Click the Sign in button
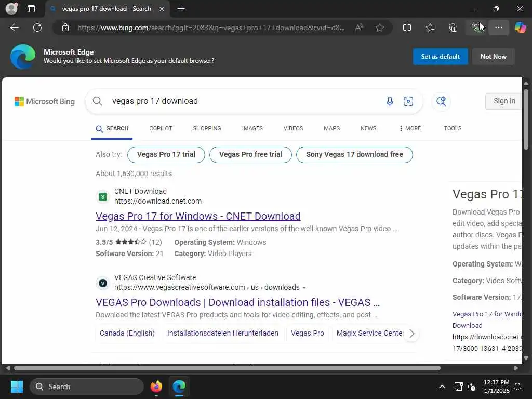The height and width of the screenshot is (399, 532). point(503,101)
